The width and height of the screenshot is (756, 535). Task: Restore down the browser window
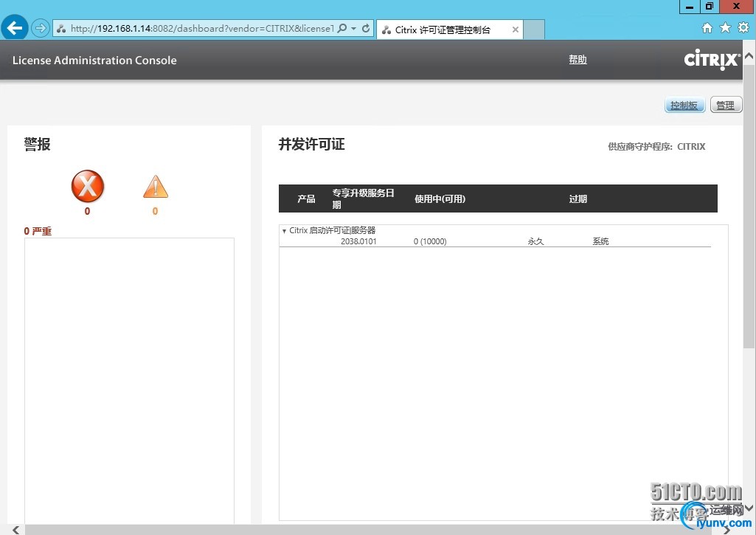click(x=710, y=7)
